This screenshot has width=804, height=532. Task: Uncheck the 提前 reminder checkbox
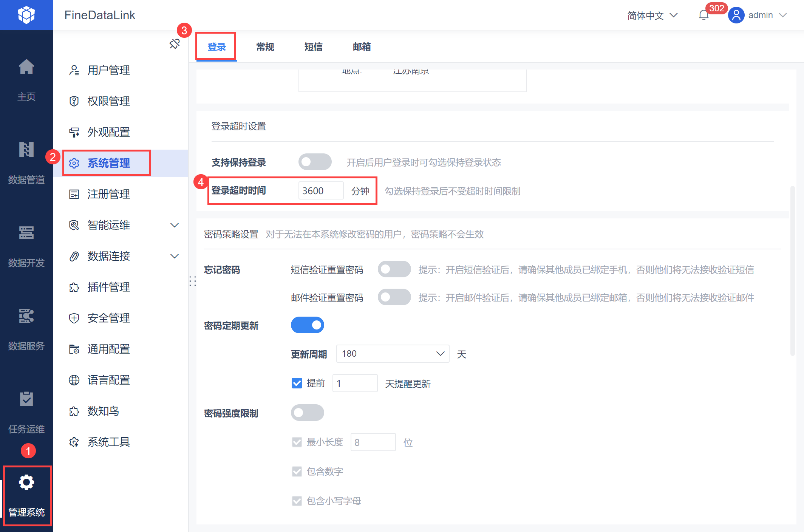tap(297, 384)
